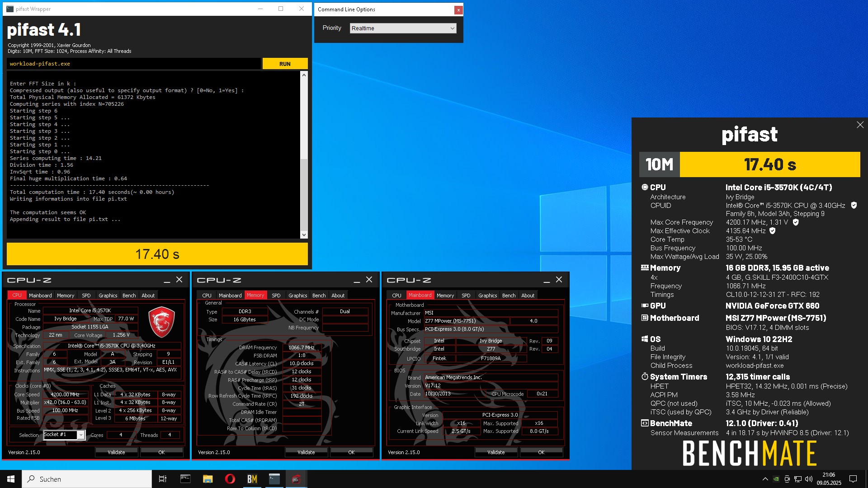Click Validate in Mainboard tab CPU-Z window
This screenshot has height=488, width=868.
coord(496,452)
